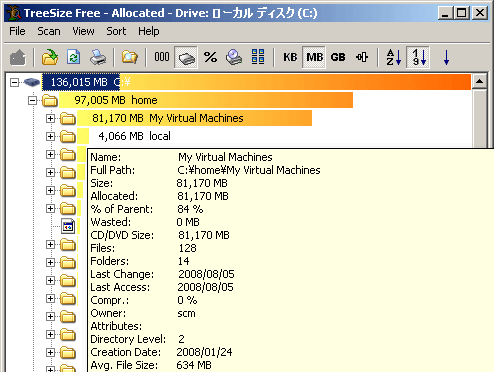
Task: Set size unit to GB
Action: tap(338, 57)
